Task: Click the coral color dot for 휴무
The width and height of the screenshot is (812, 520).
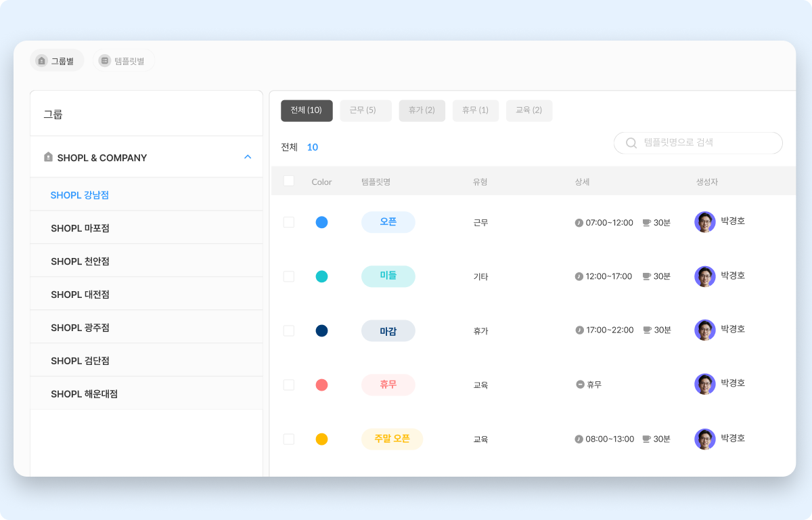Action: (x=322, y=385)
